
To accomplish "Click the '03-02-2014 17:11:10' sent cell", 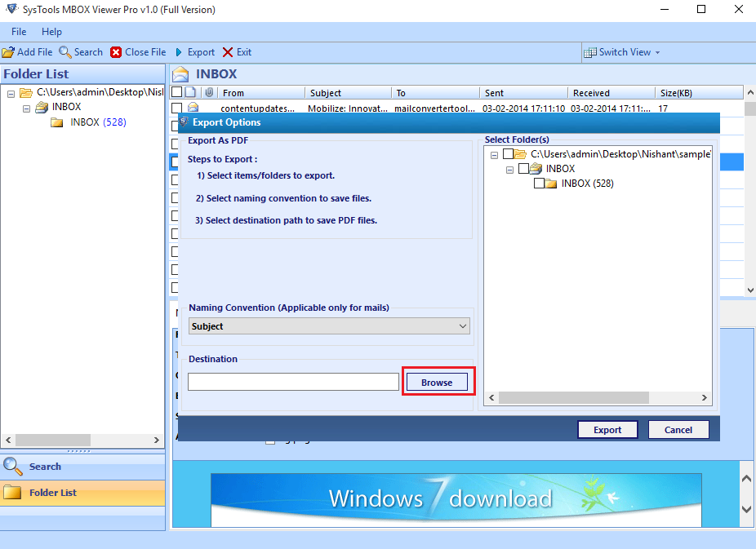I will click(523, 108).
